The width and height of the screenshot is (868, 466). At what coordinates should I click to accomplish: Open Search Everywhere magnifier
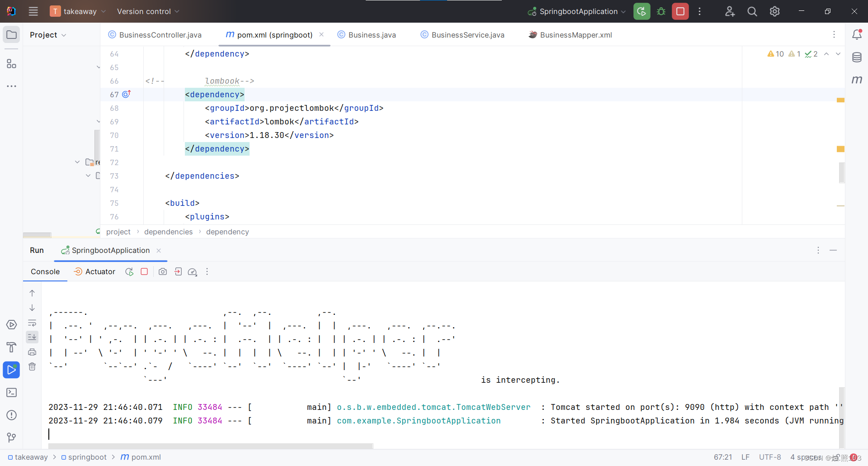coord(752,11)
